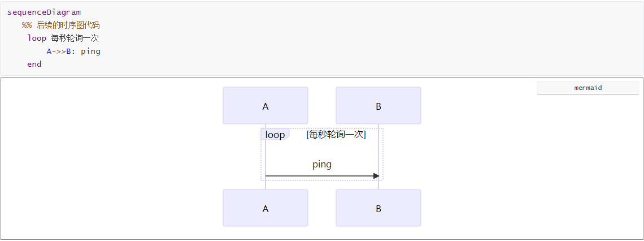The height and width of the screenshot is (241, 644).
Task: Click the top participant A box
Action: pyautogui.click(x=266, y=106)
